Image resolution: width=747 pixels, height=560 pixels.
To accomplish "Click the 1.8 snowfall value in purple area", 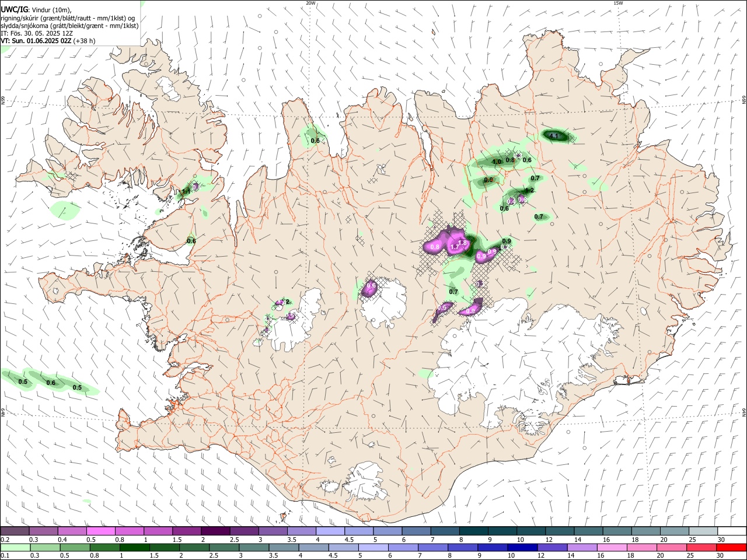I will [463, 243].
